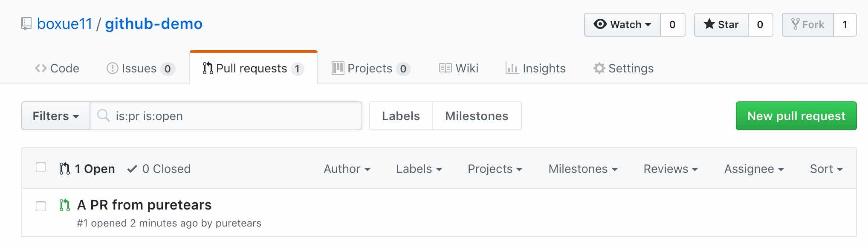Click the Insights bar chart icon
The width and height of the screenshot is (868, 247).
(x=511, y=68)
